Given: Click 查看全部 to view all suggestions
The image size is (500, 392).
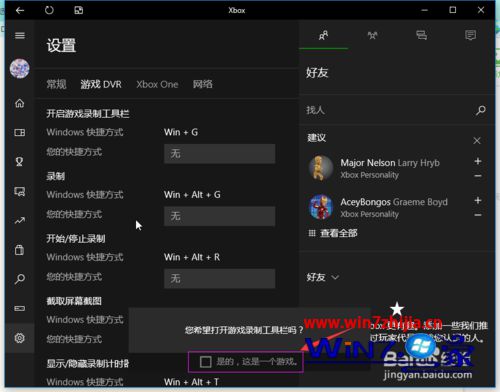Looking at the screenshot, I should 339,233.
